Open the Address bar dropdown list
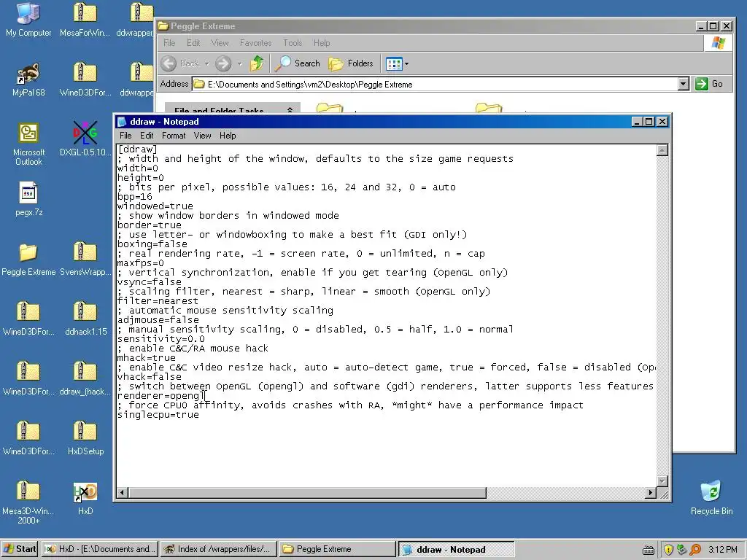Viewport: 747px width, 560px height. pos(683,85)
